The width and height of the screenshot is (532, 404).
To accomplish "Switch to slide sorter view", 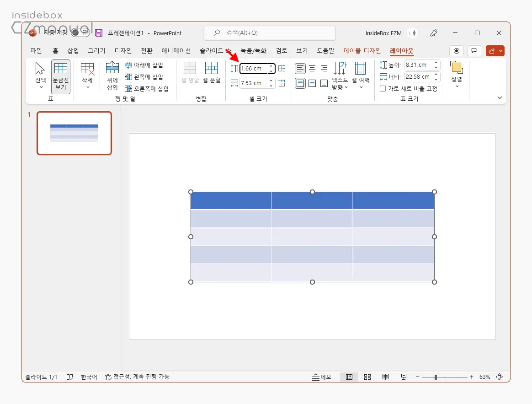I will 367,377.
